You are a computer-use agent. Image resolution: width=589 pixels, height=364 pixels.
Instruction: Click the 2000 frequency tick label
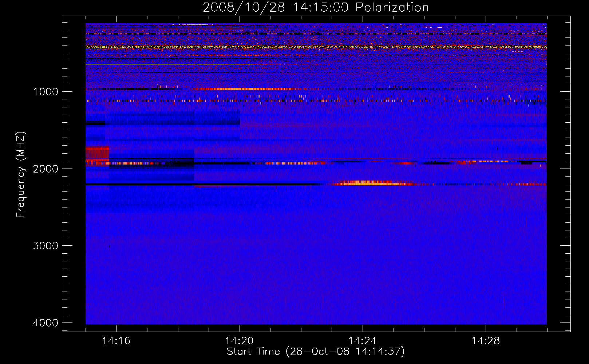pos(46,169)
